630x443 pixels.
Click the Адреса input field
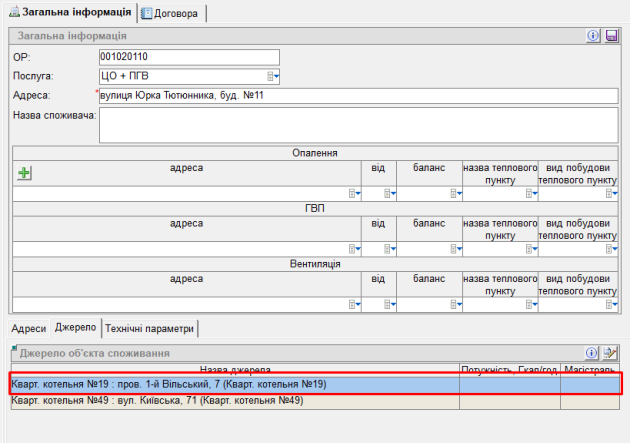tap(359, 96)
